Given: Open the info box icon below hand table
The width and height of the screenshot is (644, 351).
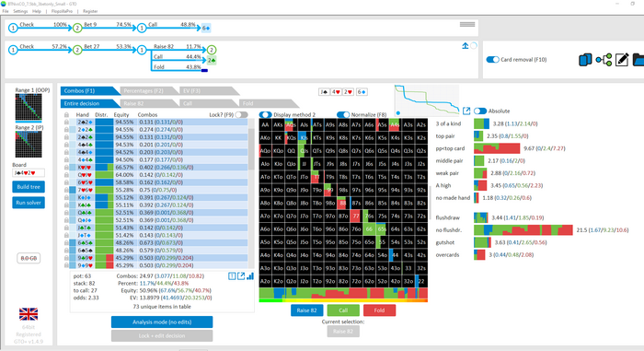Looking at the screenshot, I should tap(232, 276).
